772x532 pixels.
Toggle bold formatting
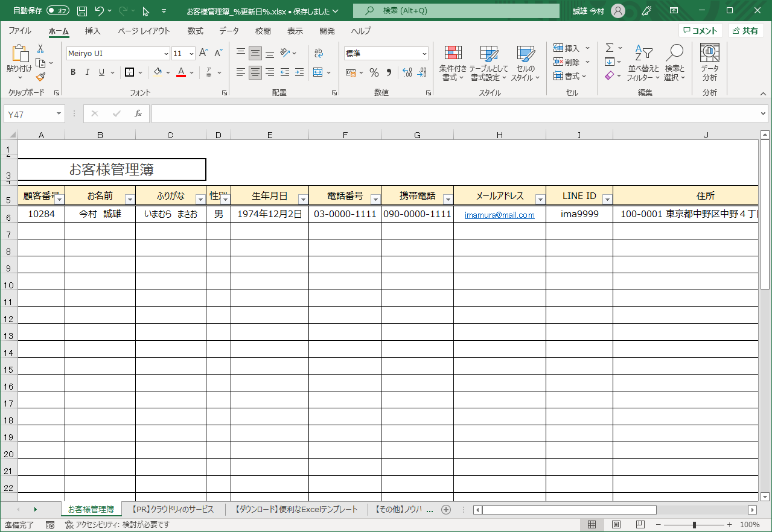tap(73, 72)
